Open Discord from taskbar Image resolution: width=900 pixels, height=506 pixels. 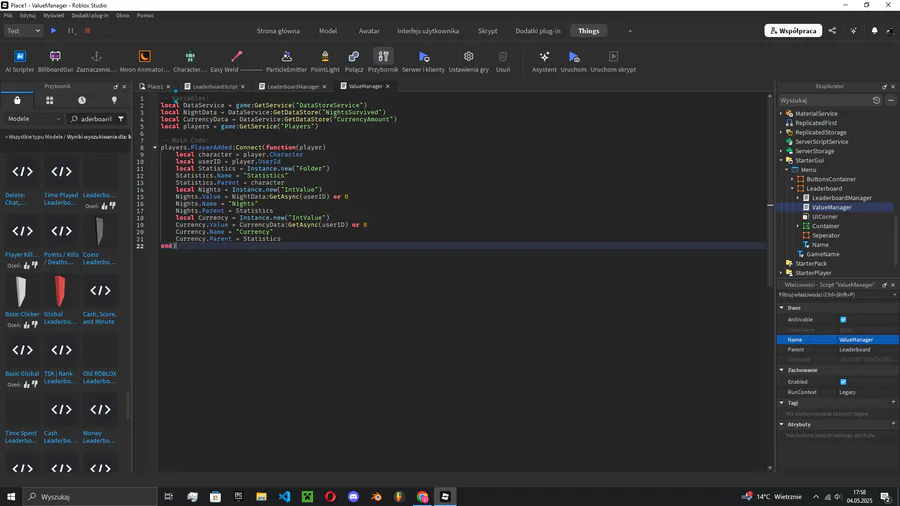point(353,496)
